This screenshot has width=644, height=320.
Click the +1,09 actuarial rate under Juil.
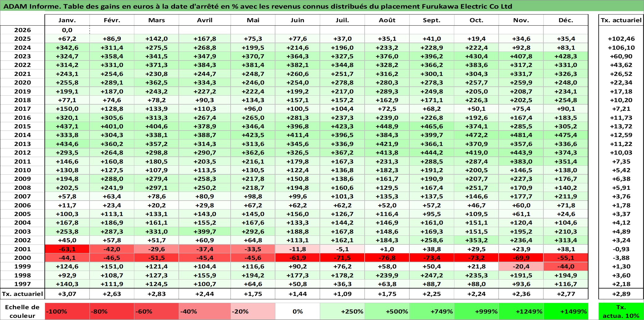pyautogui.click(x=342, y=294)
